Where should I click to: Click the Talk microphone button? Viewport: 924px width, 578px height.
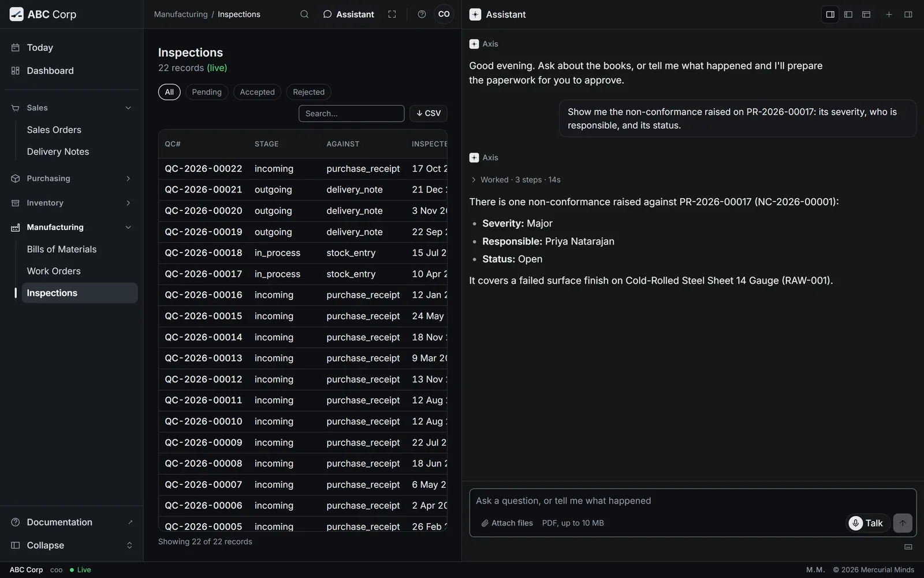click(868, 523)
